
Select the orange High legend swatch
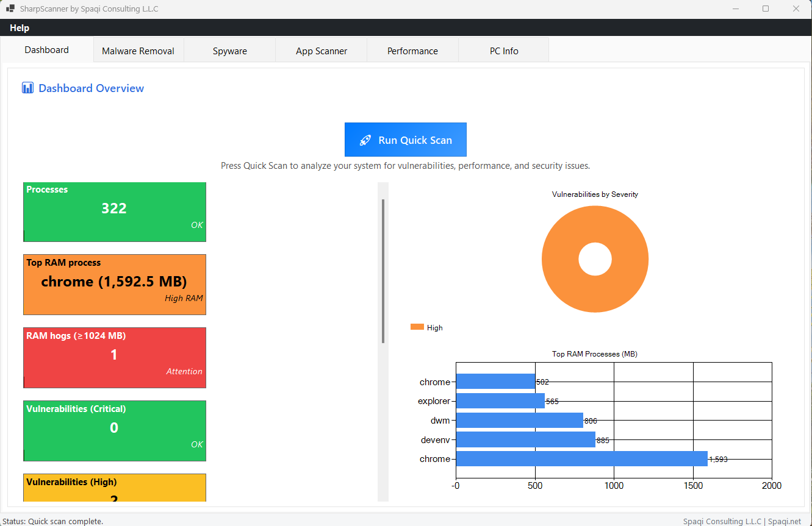point(417,327)
